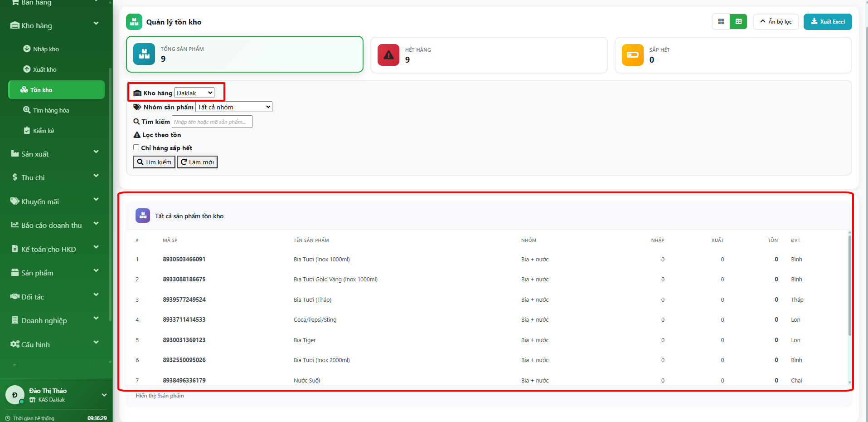The image size is (868, 422).
Task: Click the blue total products icon
Action: (x=144, y=54)
